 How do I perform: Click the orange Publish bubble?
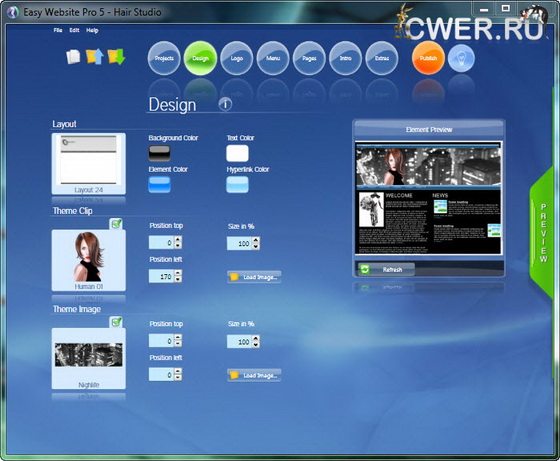coord(428,58)
